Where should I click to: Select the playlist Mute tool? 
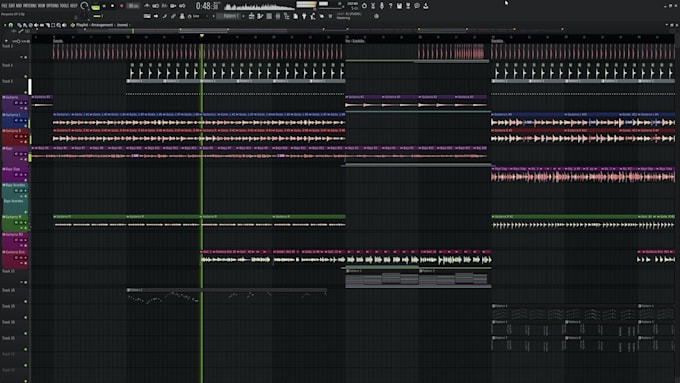[36, 25]
